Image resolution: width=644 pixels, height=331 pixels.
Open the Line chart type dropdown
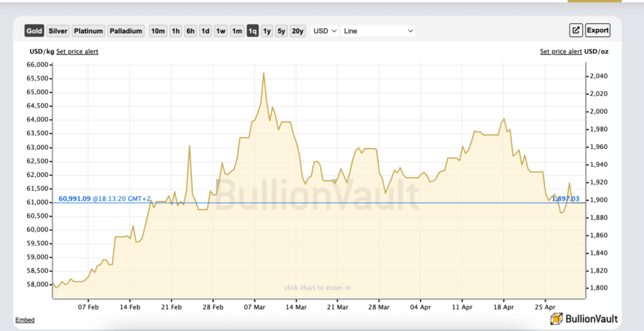point(378,31)
